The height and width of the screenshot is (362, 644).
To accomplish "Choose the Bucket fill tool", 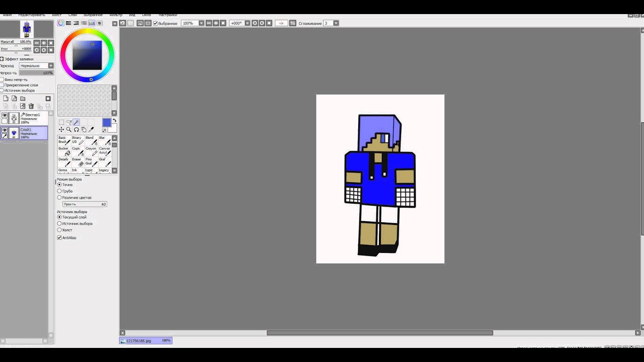I will coord(64,151).
